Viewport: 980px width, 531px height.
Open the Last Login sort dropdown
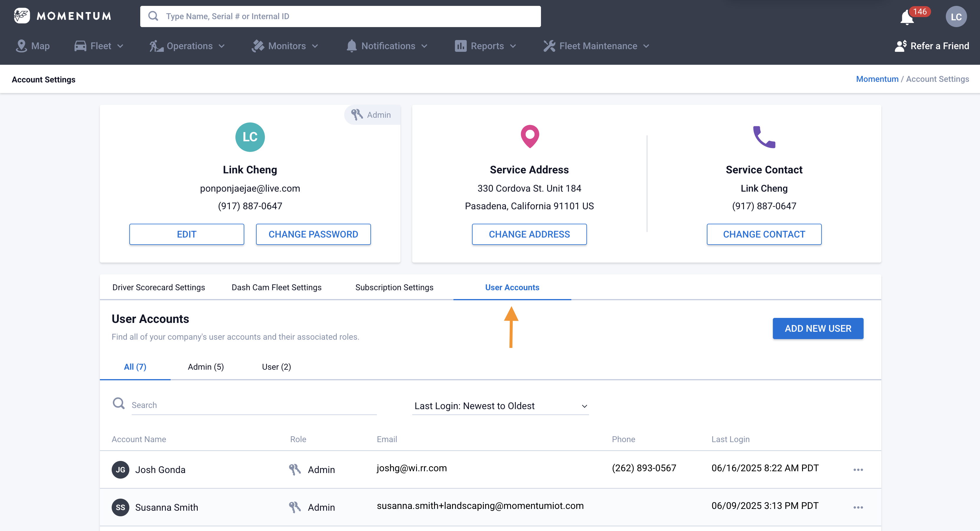500,406
